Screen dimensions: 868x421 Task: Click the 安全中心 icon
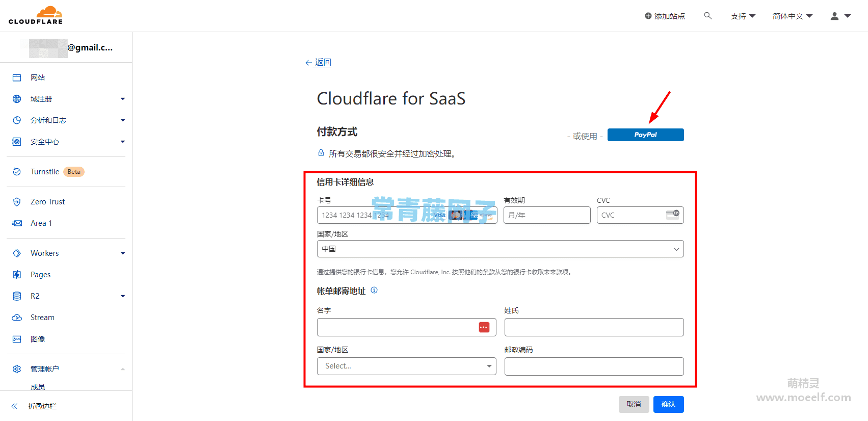point(17,142)
